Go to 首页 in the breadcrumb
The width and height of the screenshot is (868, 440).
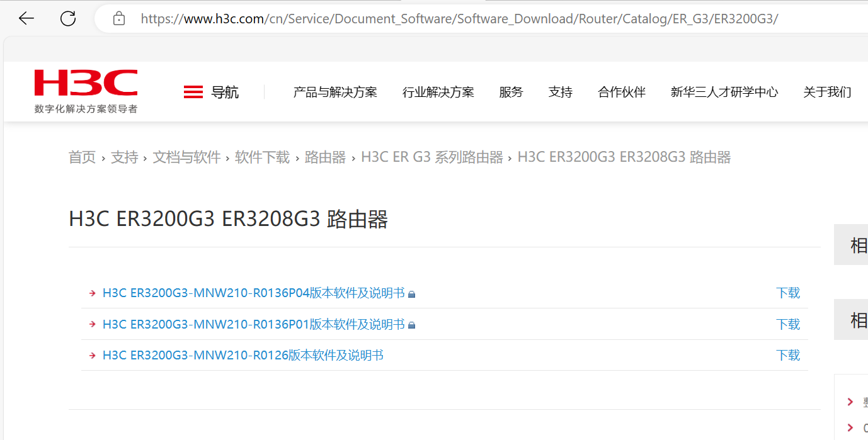82,157
